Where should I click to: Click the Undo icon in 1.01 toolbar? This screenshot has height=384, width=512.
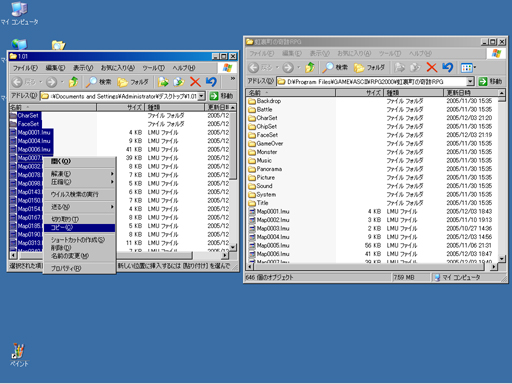coord(211,82)
